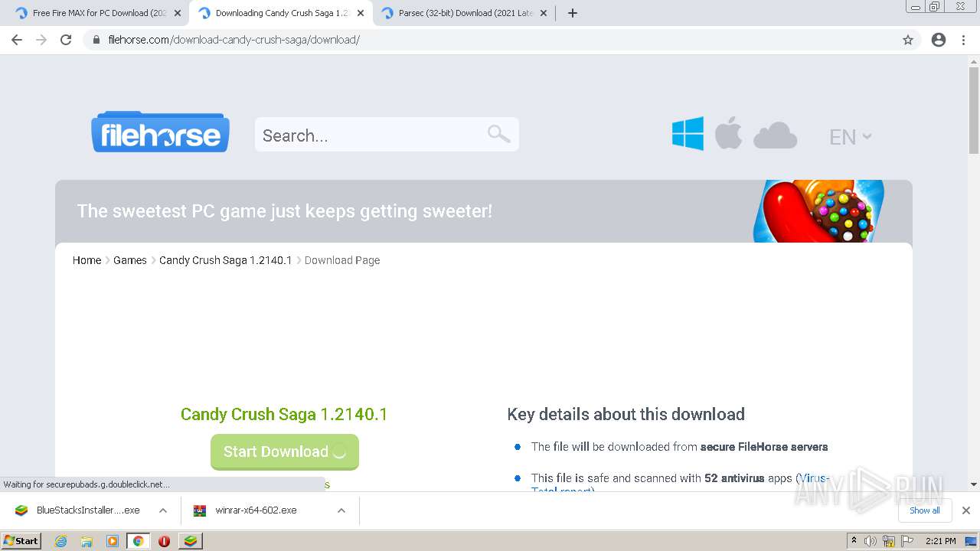Click the taskbar clock 2:21 PM
980x551 pixels.
940,541
